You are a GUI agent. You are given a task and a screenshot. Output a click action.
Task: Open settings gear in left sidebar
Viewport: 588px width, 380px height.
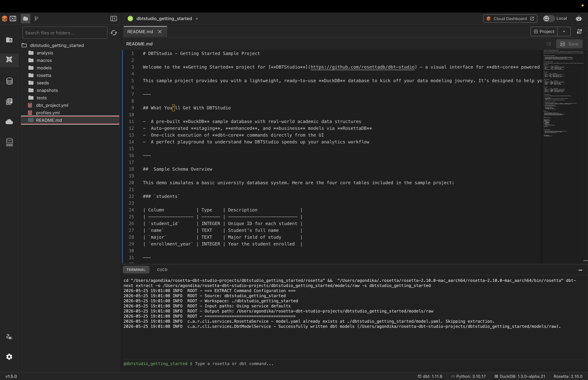9,357
